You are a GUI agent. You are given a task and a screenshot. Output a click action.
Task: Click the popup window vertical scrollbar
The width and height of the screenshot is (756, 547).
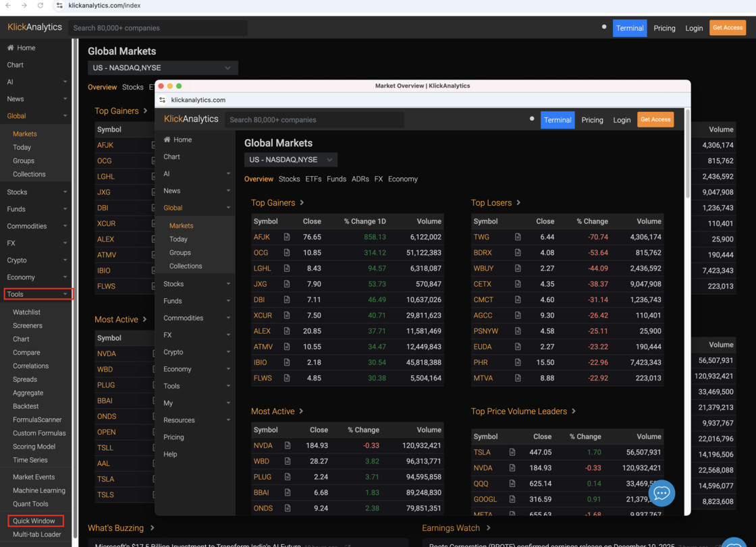[688, 153]
